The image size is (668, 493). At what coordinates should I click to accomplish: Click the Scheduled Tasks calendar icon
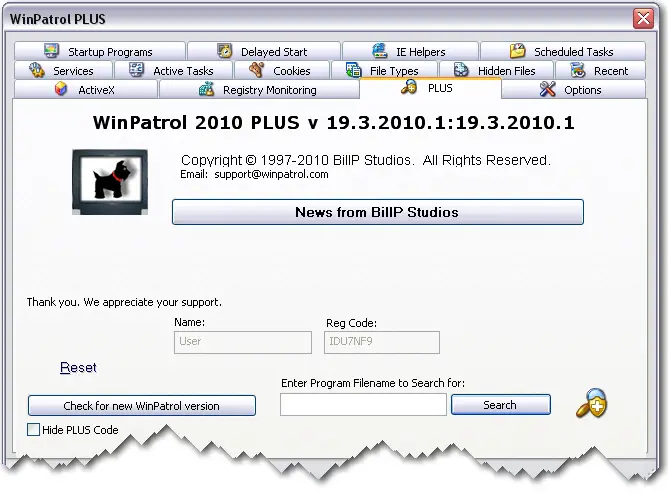click(518, 51)
